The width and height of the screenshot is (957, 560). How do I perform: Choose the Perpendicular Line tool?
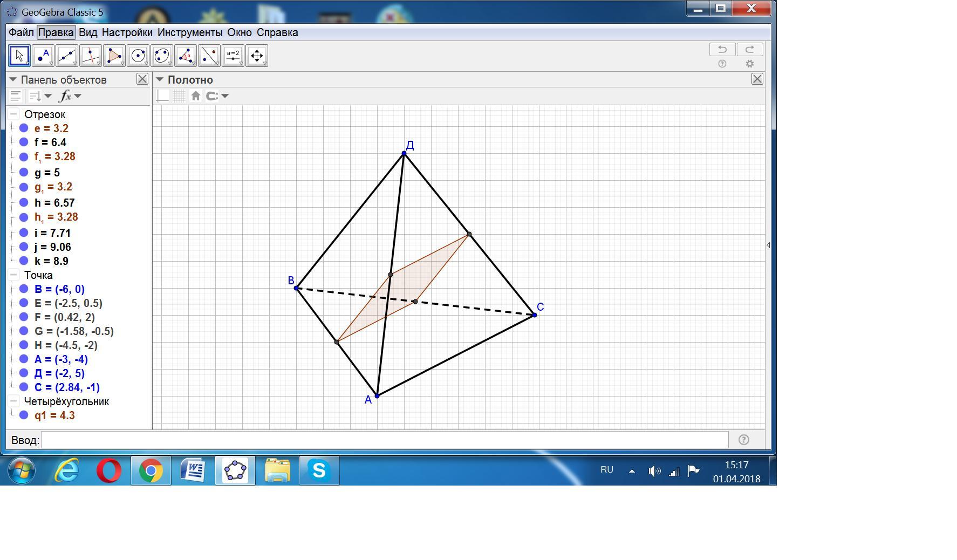tap(90, 56)
